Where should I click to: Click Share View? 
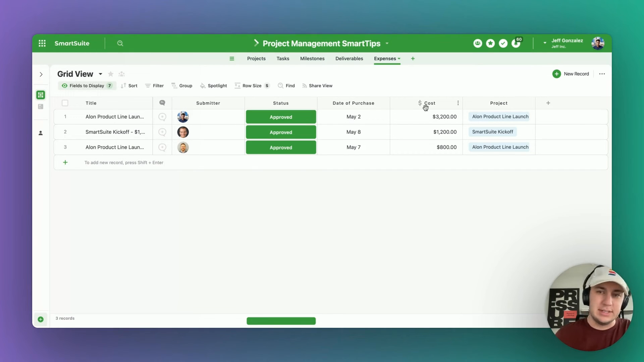(x=317, y=86)
